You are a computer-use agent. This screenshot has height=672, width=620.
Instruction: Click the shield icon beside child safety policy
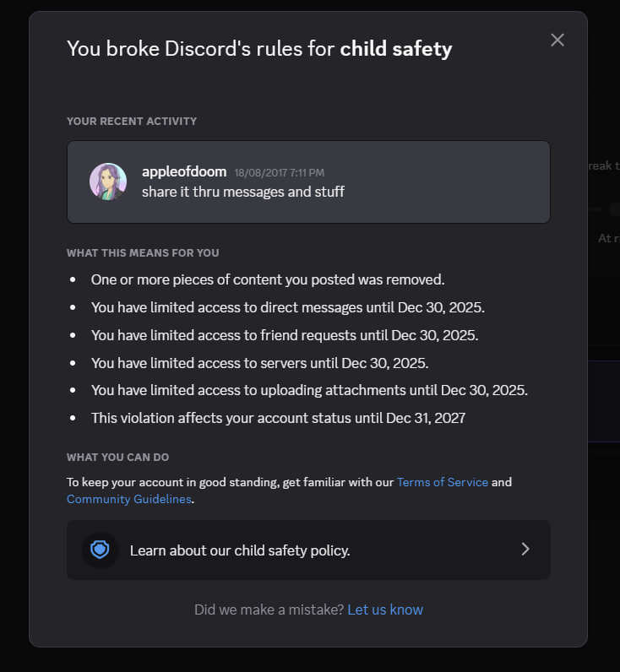point(101,550)
